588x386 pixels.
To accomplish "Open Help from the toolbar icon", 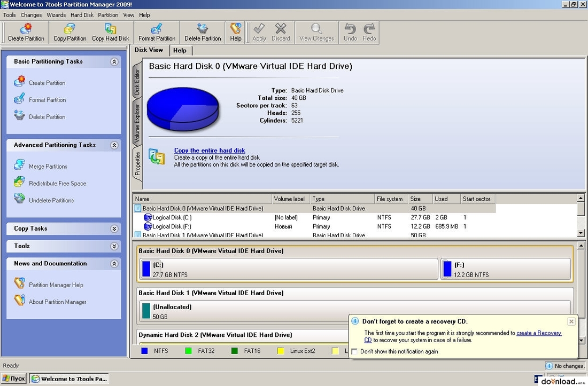I will coord(236,29).
